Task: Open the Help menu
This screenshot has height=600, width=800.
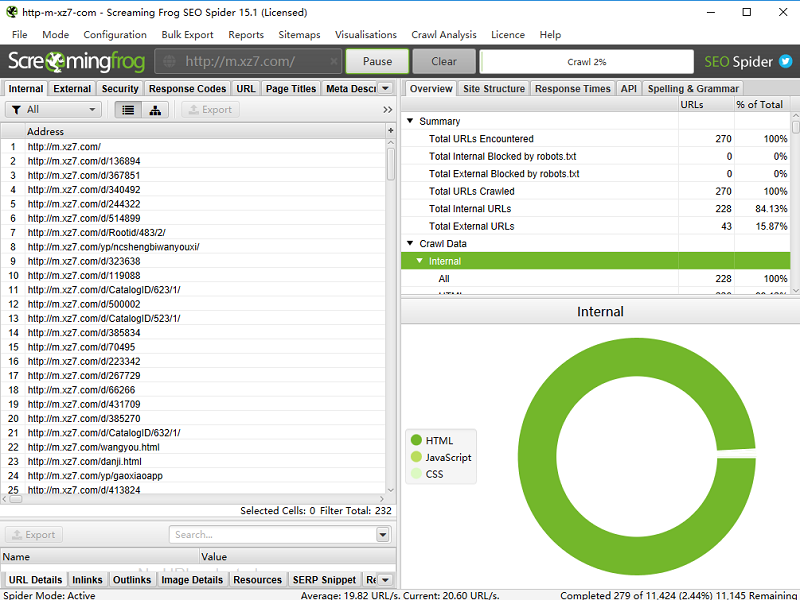Action: 550,35
